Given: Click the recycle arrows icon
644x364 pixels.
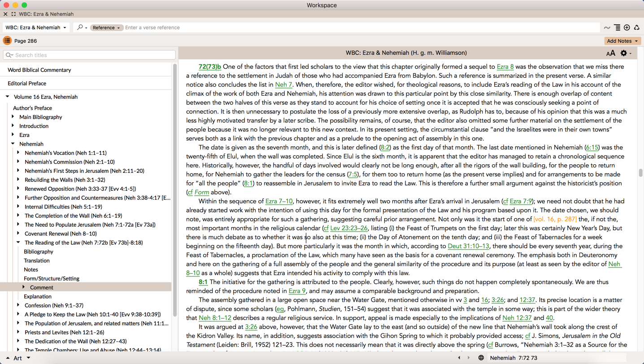Looking at the screenshot, I should point(636,28).
